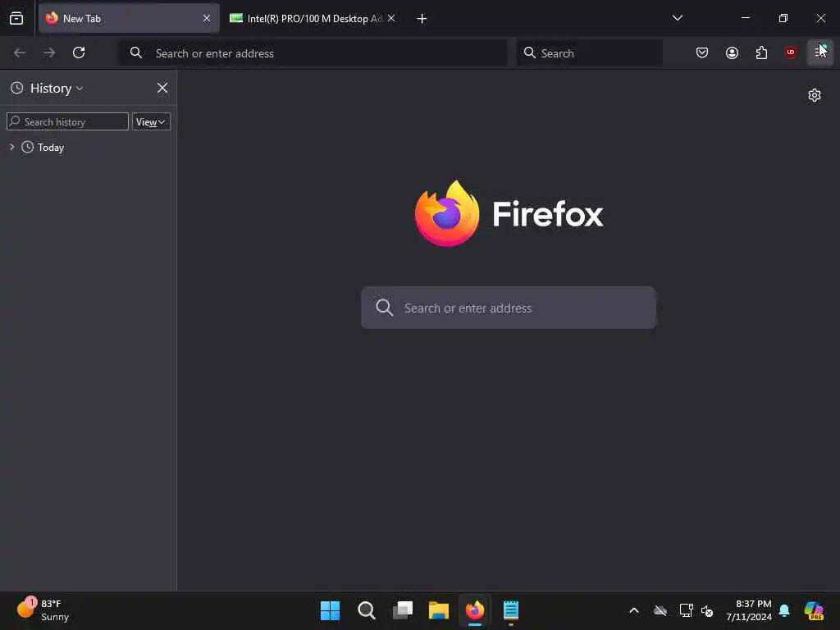Switch to the New Tab tab
Viewport: 840px width, 630px height.
click(x=129, y=19)
